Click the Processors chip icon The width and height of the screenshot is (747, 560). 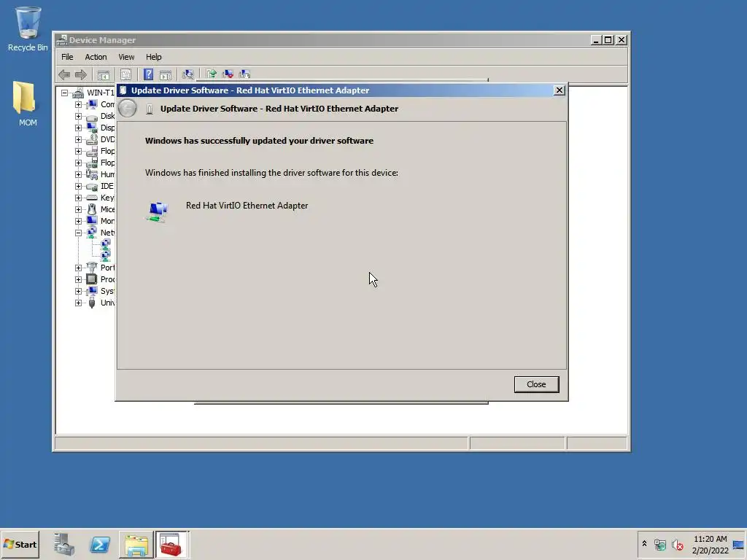click(x=92, y=279)
